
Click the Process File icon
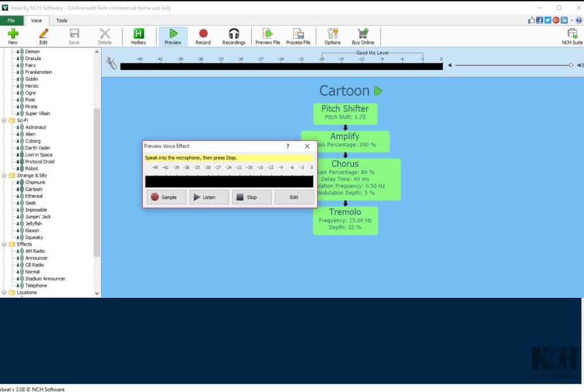298,36
